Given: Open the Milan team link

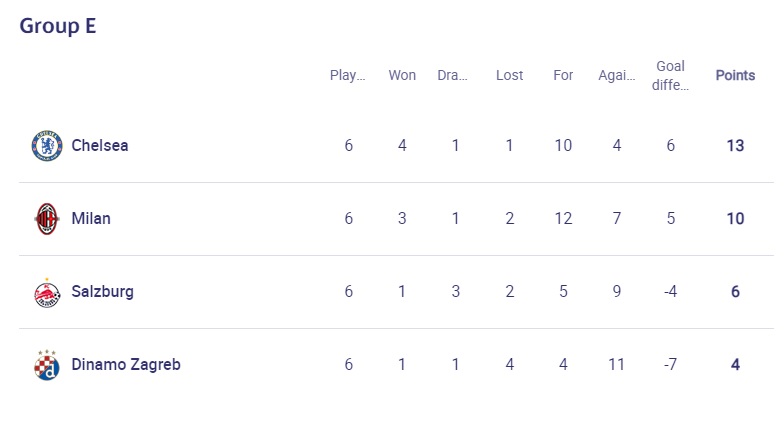Looking at the screenshot, I should (91, 218).
